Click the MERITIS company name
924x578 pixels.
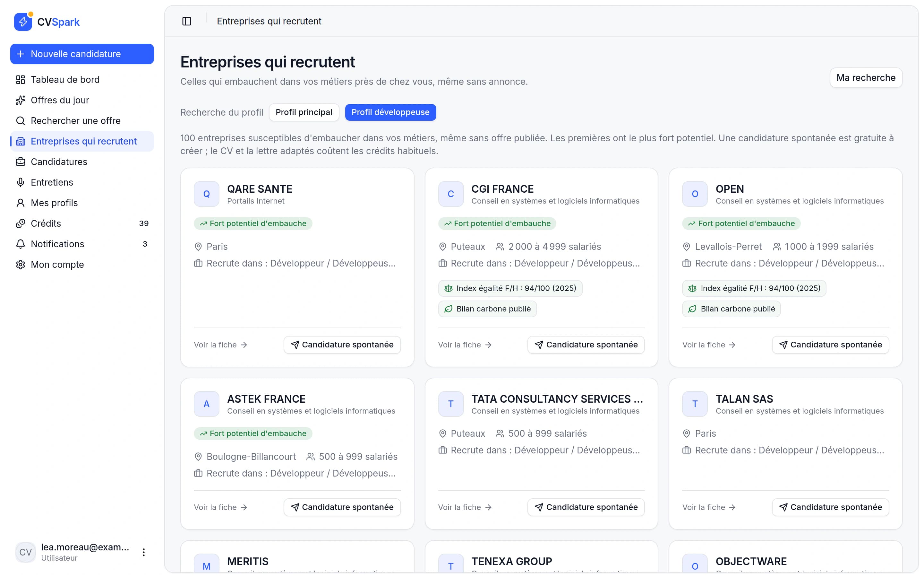pyautogui.click(x=248, y=562)
